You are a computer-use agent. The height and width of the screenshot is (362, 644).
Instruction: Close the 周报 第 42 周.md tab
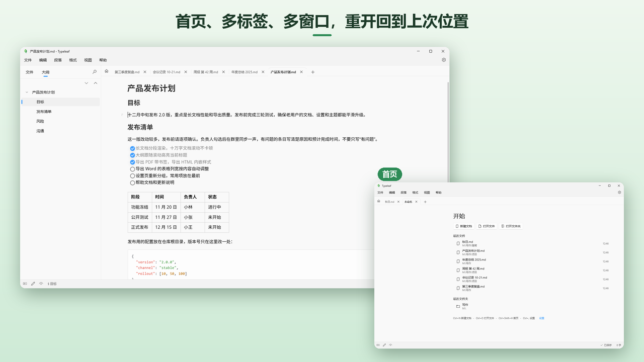(x=223, y=72)
